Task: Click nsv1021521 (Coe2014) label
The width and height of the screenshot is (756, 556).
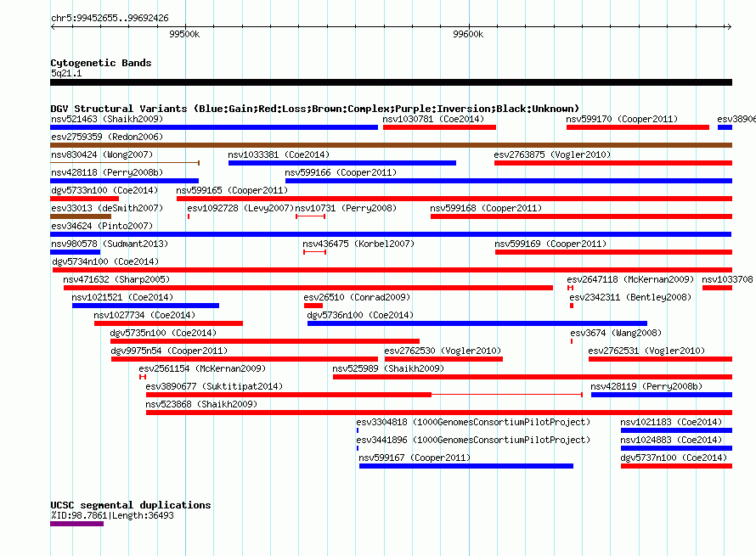Action: (122, 297)
